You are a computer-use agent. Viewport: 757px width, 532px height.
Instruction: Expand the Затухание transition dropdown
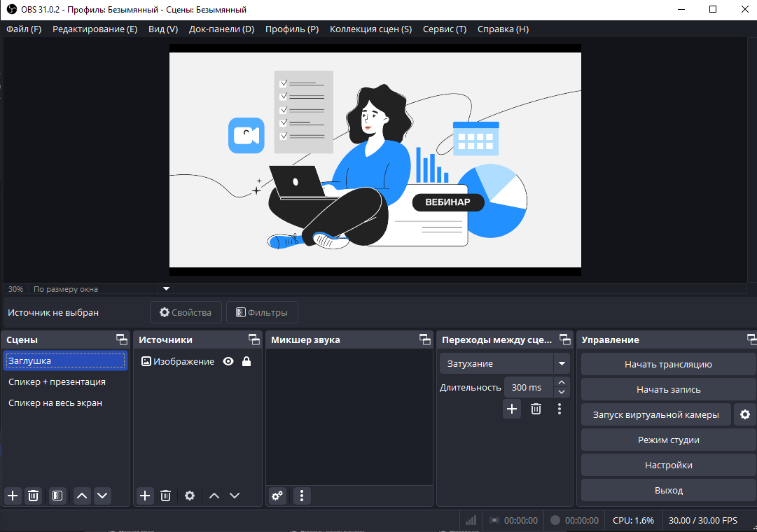562,363
